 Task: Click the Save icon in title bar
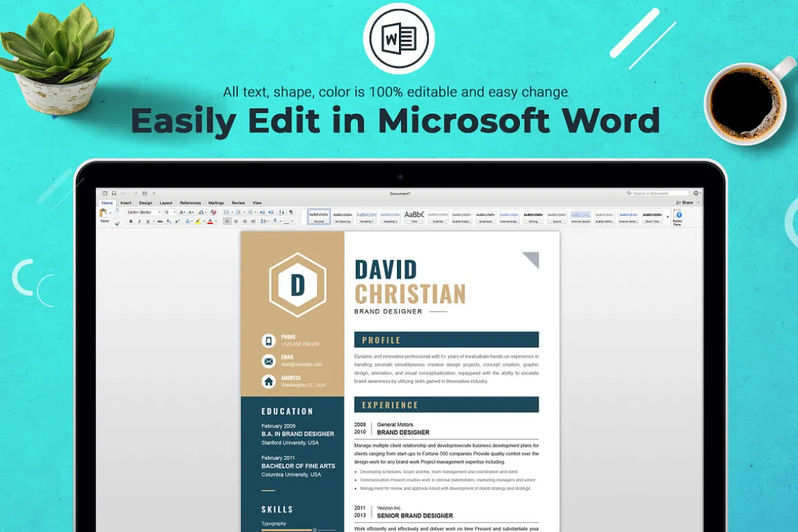[114, 193]
